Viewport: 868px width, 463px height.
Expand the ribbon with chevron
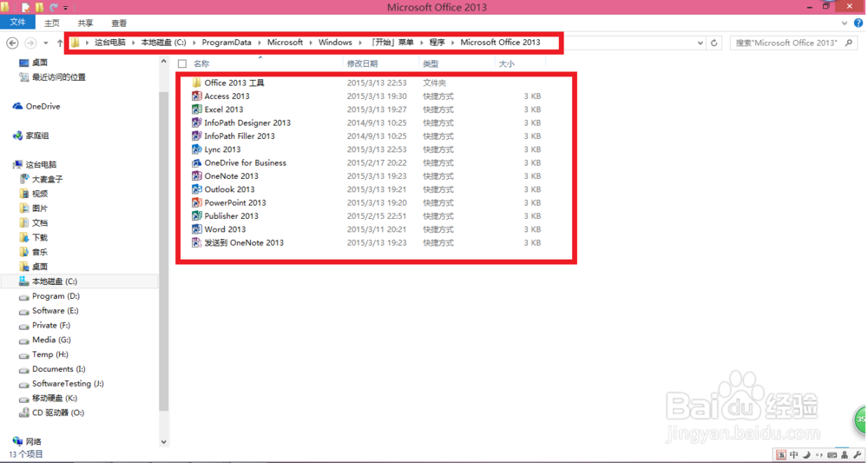coord(845,23)
